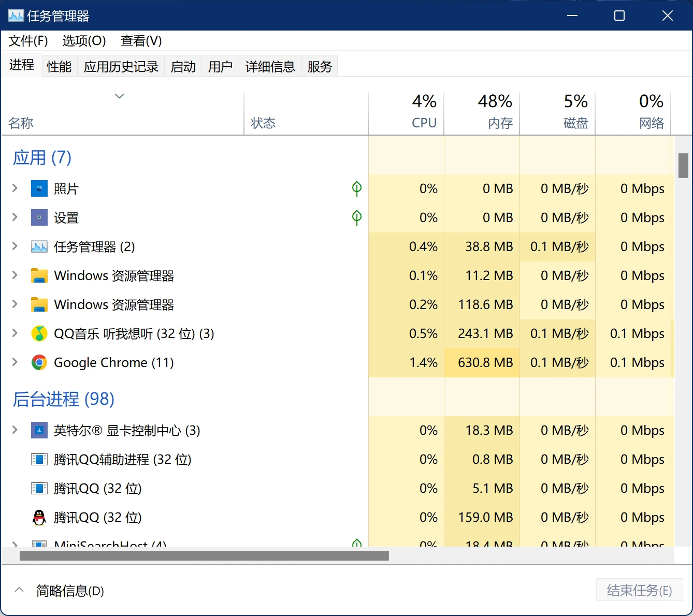Click the Google Chrome icon
The height and width of the screenshot is (616, 693).
(x=39, y=362)
